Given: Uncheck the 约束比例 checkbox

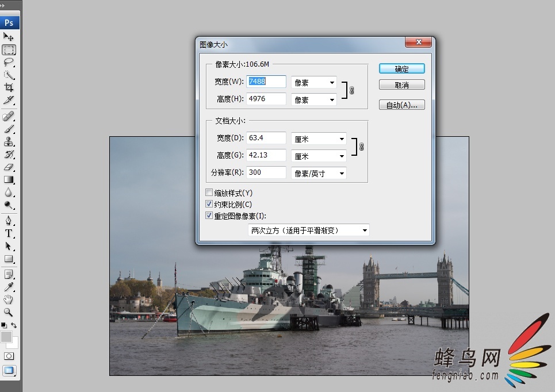Looking at the screenshot, I should tap(209, 204).
